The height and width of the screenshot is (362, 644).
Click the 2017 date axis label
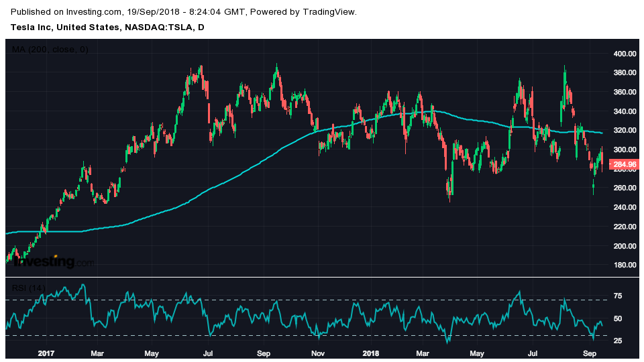[46, 353]
